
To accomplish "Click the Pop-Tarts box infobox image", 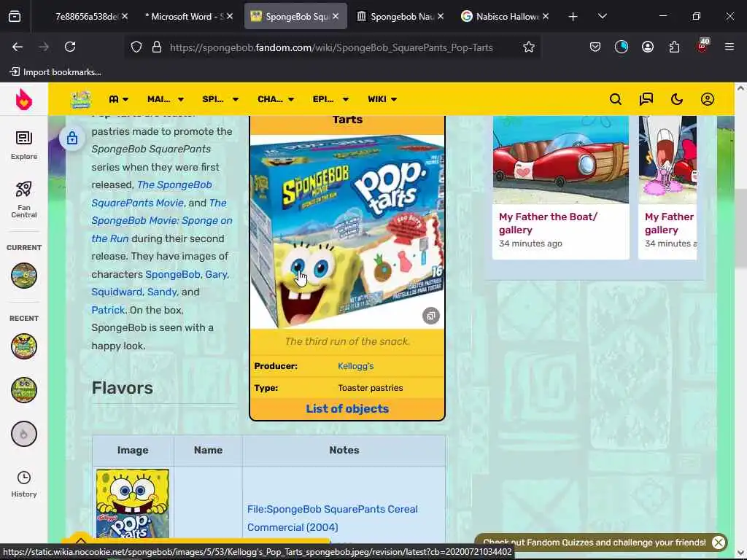I will 347,232.
